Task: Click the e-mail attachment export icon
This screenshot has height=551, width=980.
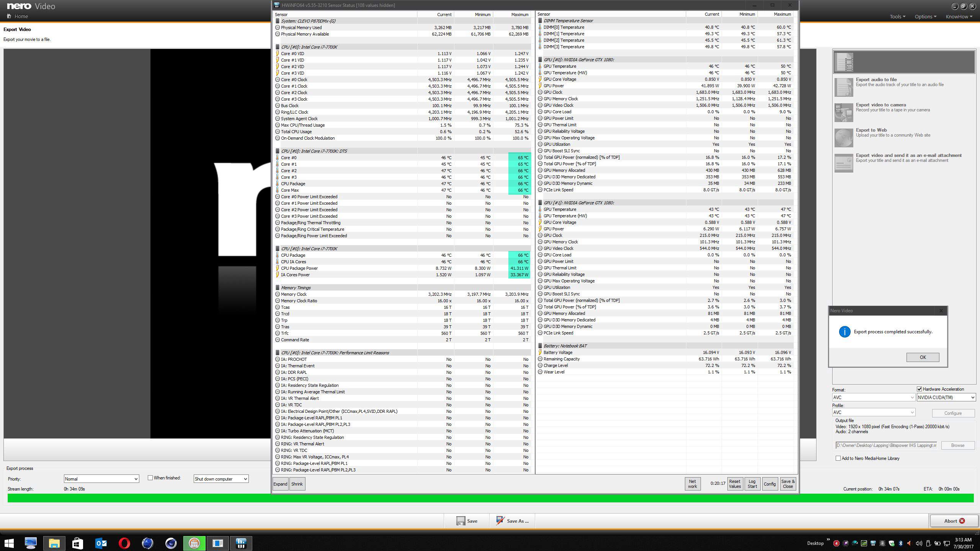Action: [x=844, y=163]
